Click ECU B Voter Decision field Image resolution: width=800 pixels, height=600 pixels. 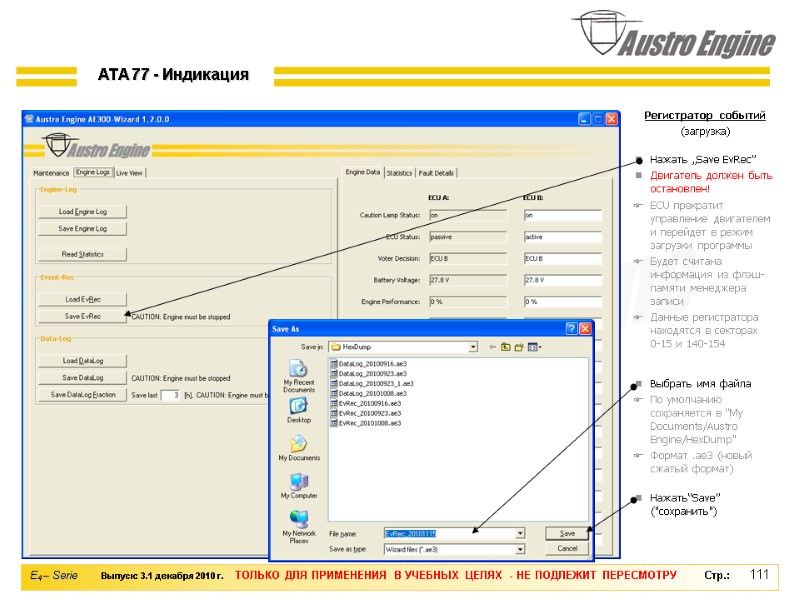coord(563,259)
